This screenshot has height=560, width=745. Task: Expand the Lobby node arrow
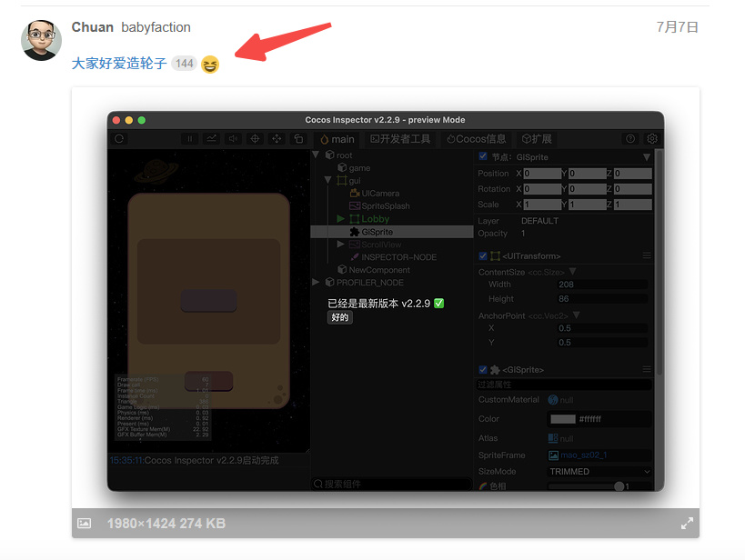coord(341,218)
